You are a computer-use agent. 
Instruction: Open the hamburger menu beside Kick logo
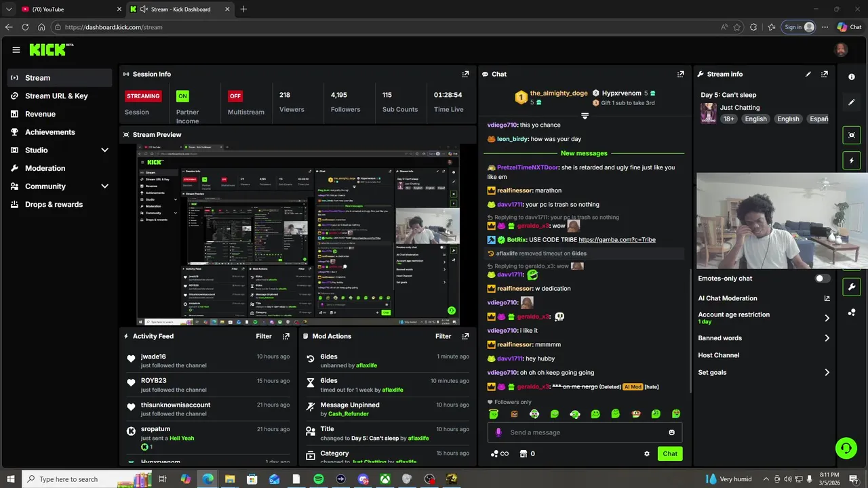coord(16,49)
